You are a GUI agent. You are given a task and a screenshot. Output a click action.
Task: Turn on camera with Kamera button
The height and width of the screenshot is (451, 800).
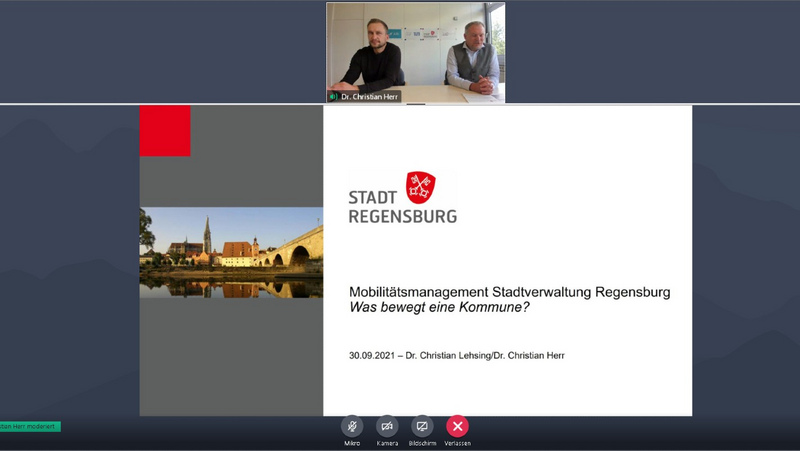387,426
